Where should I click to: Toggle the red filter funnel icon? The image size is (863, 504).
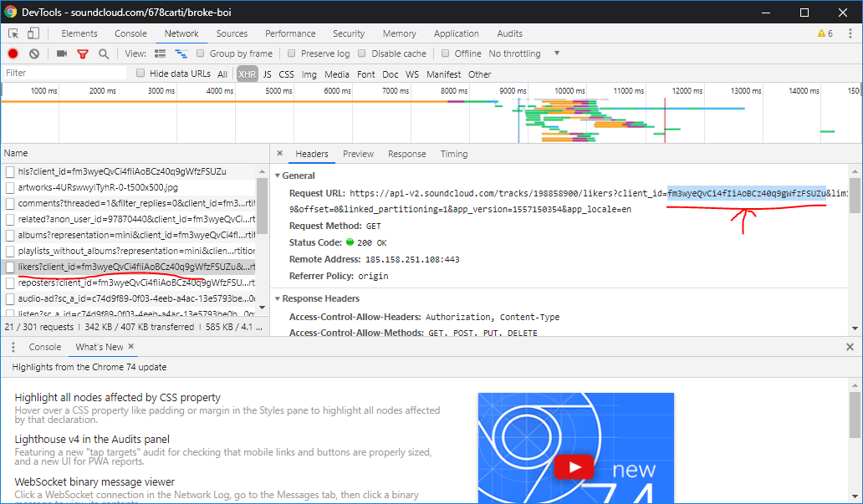point(83,53)
